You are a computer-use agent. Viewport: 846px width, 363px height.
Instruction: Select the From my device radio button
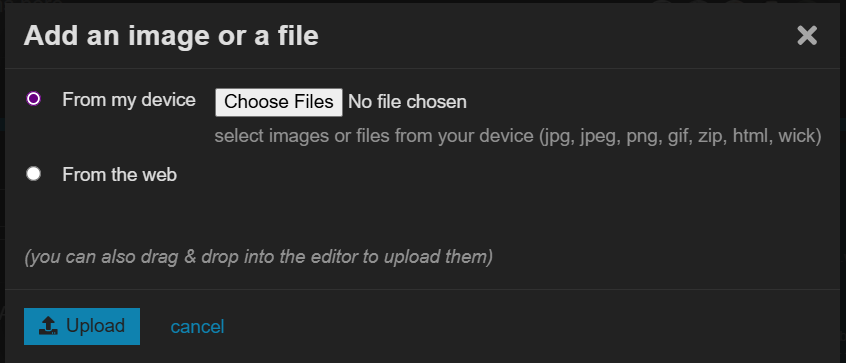coord(33,99)
